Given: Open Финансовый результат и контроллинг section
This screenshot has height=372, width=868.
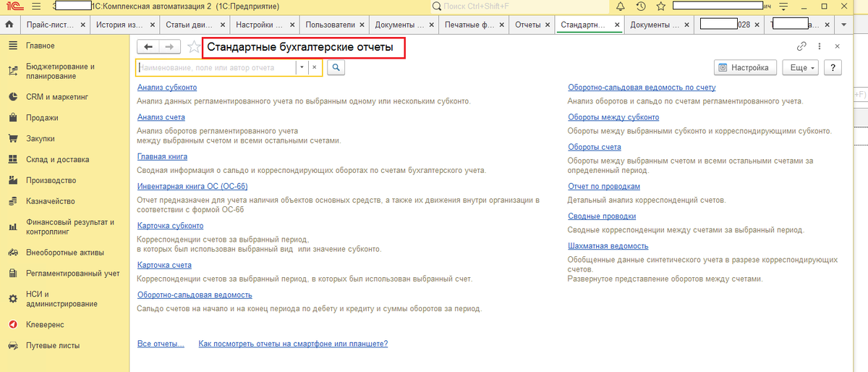Looking at the screenshot, I should (x=70, y=227).
